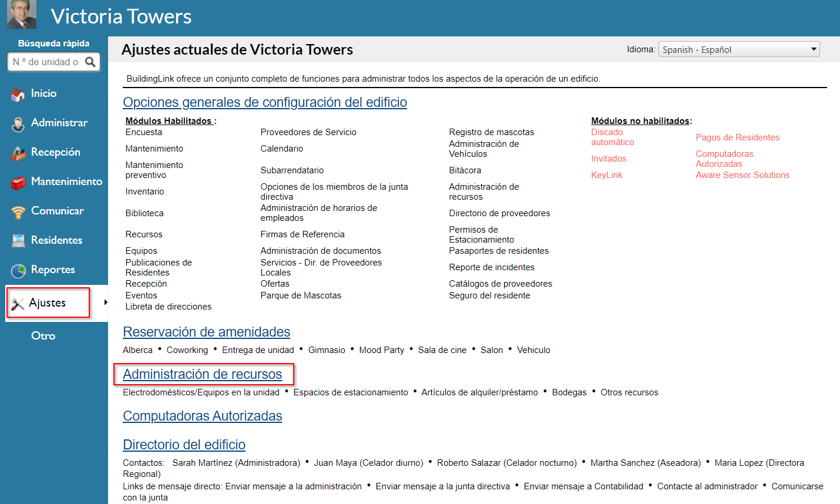Click the profile photo in header
Screen dimensions: 840x504
tap(22, 14)
